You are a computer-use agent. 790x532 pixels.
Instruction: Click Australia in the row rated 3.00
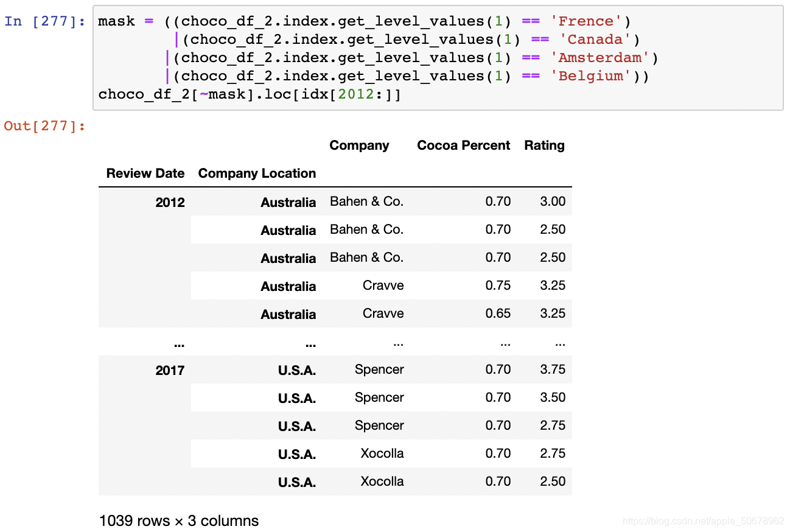pyautogui.click(x=288, y=202)
